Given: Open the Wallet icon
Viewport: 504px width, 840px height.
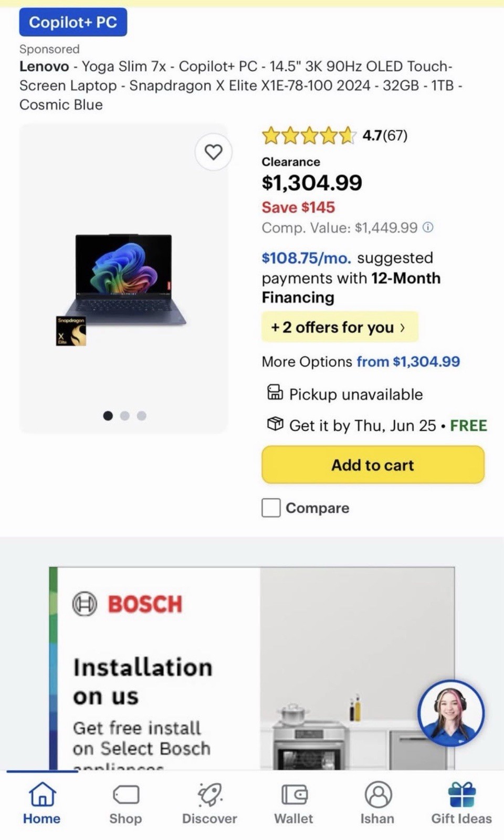Looking at the screenshot, I should click(x=294, y=794).
